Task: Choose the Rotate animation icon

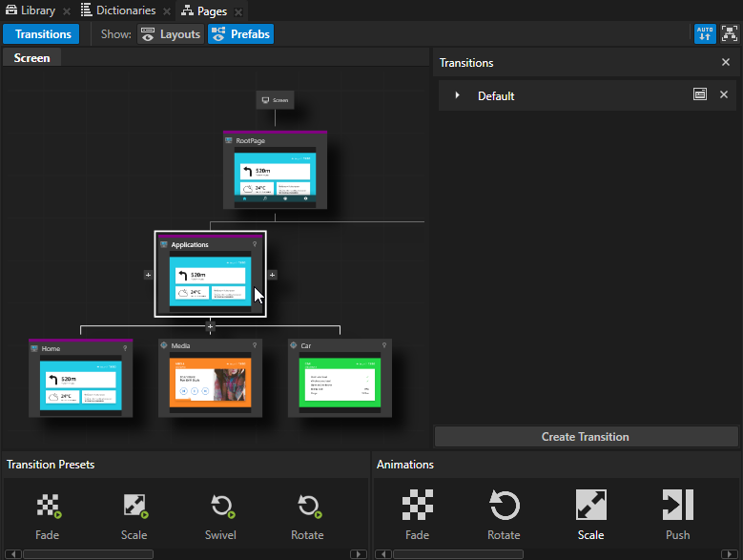Action: pos(504,506)
